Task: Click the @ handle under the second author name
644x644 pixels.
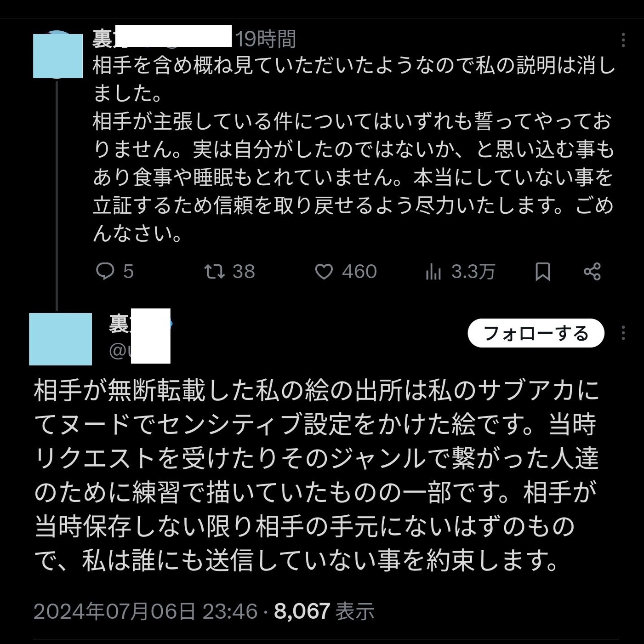Action: click(x=117, y=351)
